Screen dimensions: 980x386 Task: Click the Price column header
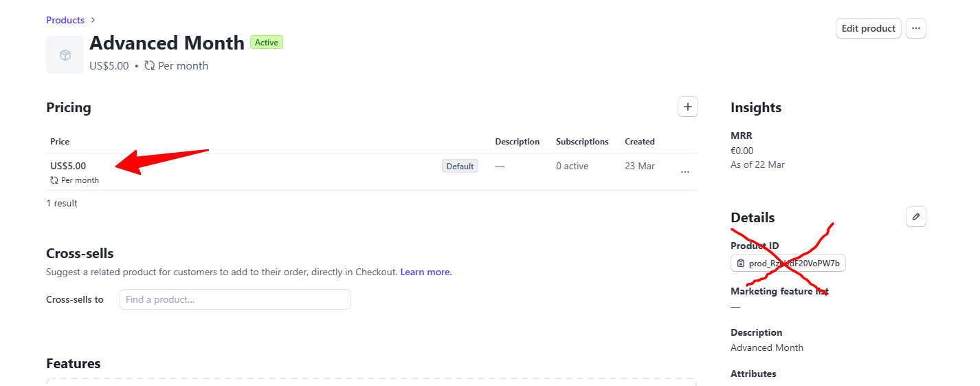tap(60, 142)
